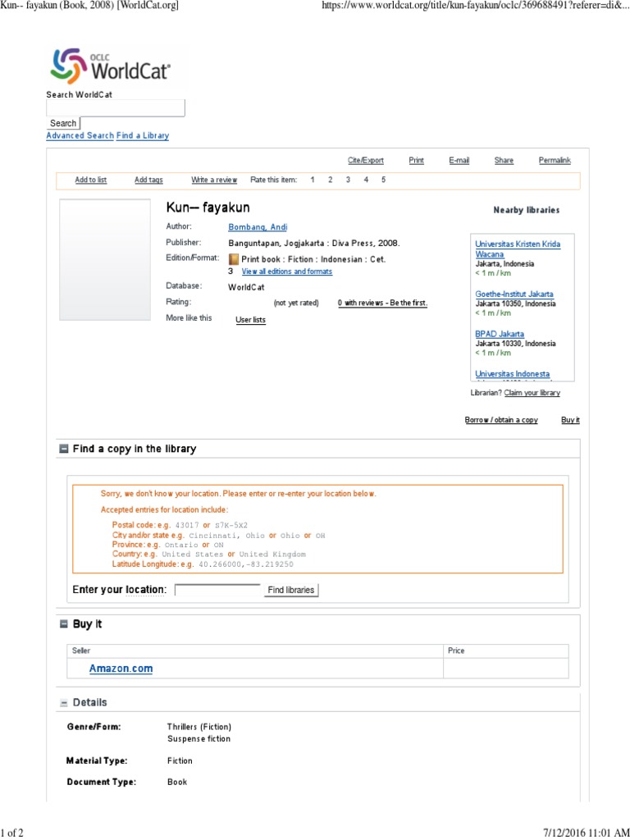The width and height of the screenshot is (630, 840).
Task: Select the Permalink option
Action: point(555,161)
